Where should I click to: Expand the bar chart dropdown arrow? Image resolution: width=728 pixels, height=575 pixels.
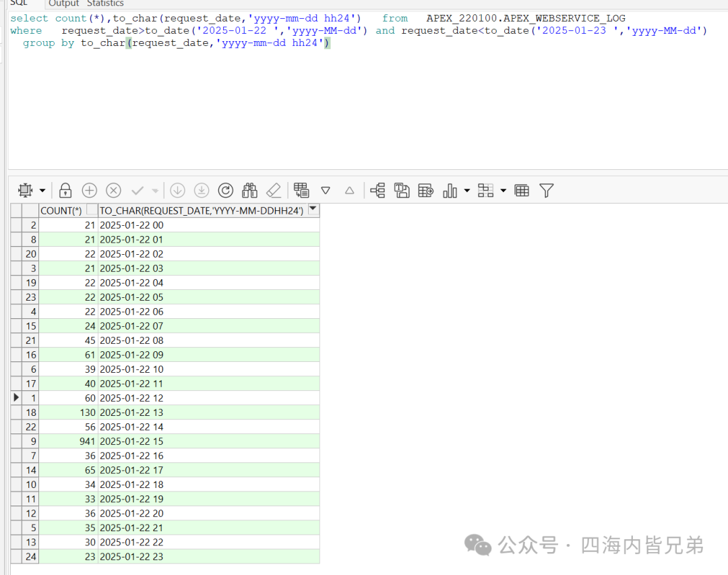click(467, 190)
